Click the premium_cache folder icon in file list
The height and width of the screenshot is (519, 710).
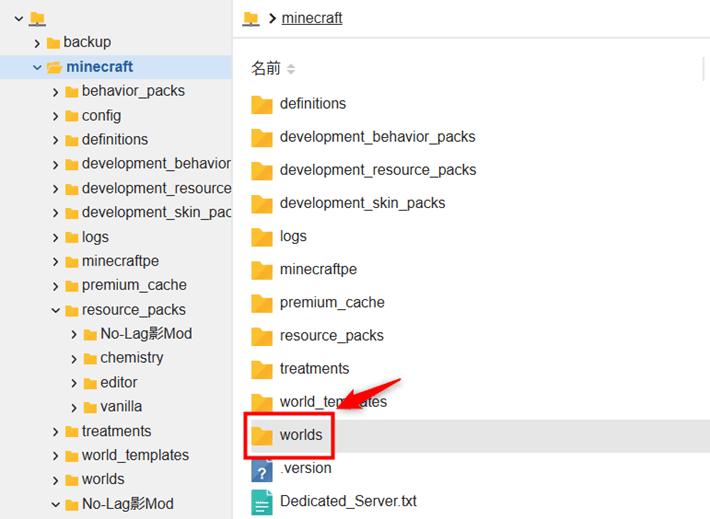pos(262,303)
